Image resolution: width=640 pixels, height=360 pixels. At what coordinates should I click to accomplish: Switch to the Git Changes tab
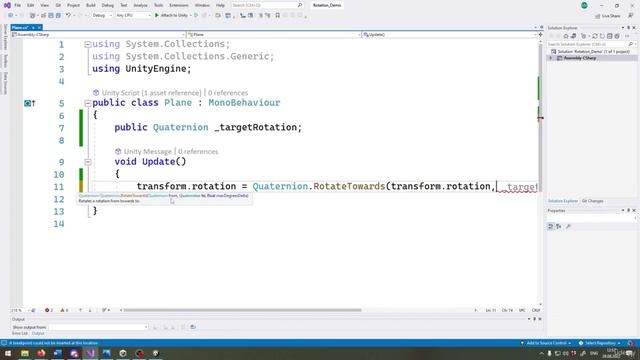tap(592, 201)
